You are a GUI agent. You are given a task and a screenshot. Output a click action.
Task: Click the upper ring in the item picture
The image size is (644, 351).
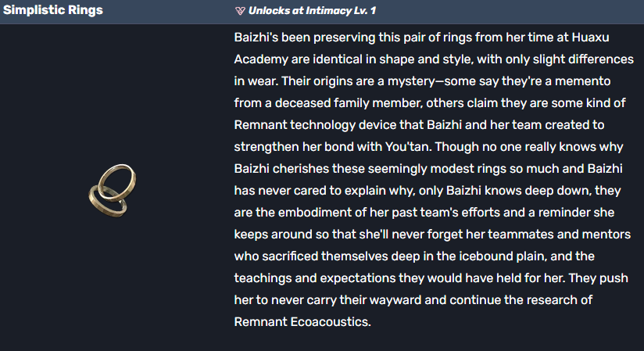pyautogui.click(x=120, y=179)
